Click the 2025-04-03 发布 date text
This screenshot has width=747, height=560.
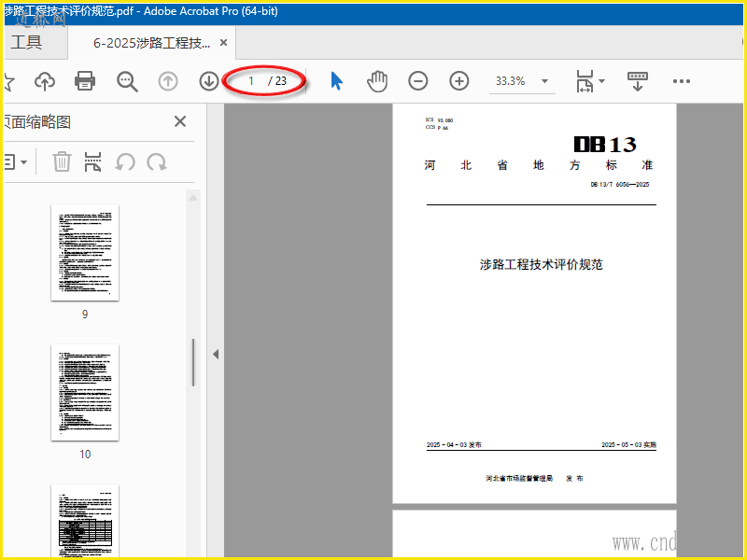click(x=454, y=445)
